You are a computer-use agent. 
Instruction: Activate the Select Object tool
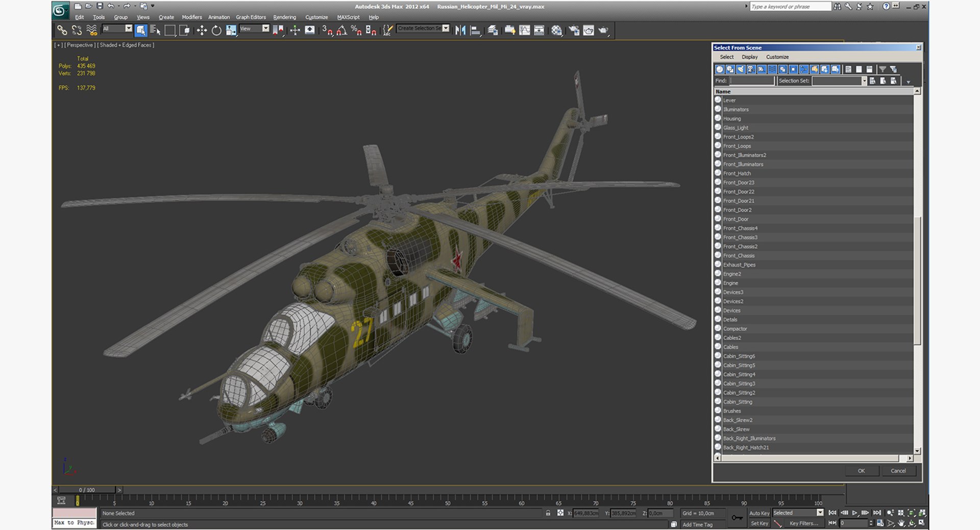(x=141, y=31)
